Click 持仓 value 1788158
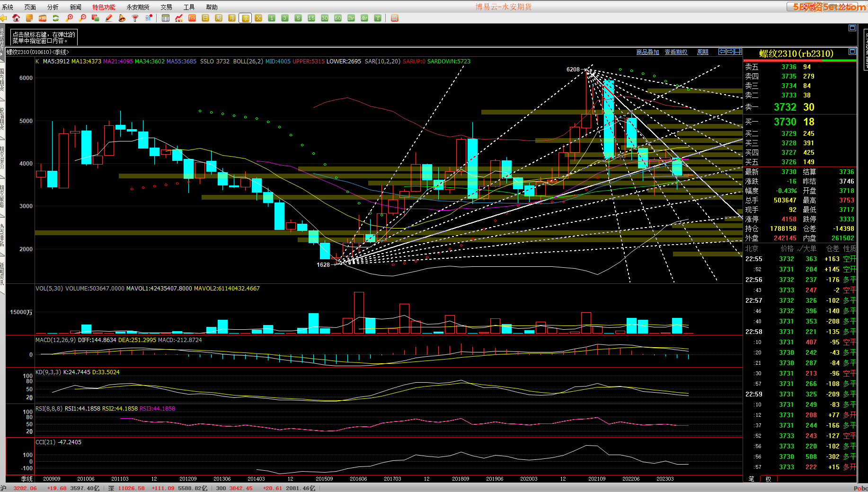 (x=783, y=228)
